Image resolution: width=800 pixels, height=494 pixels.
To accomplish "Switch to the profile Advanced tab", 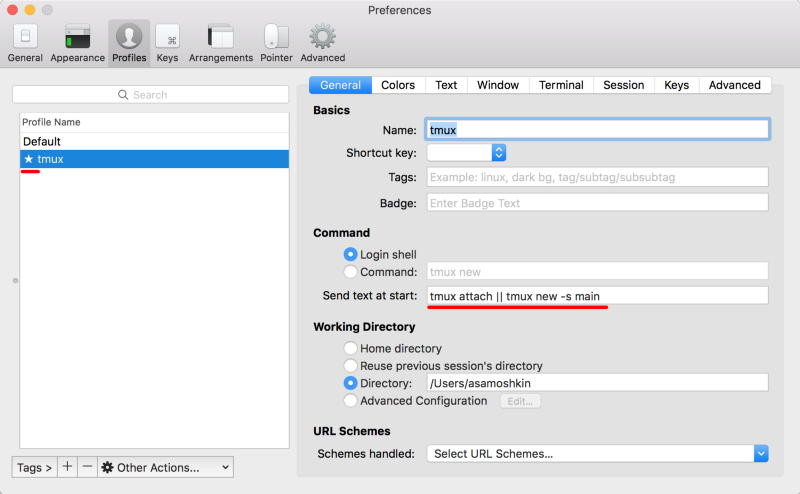I will click(x=735, y=85).
